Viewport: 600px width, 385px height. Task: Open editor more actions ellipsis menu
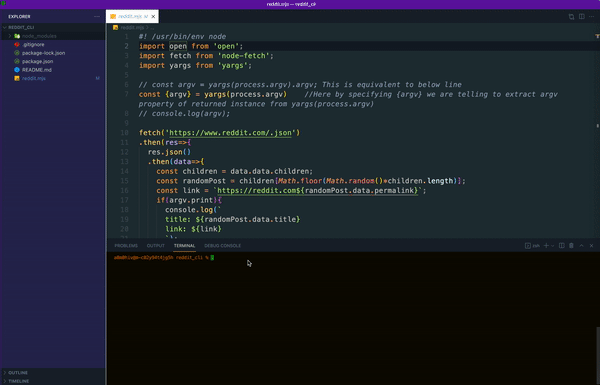pos(592,16)
